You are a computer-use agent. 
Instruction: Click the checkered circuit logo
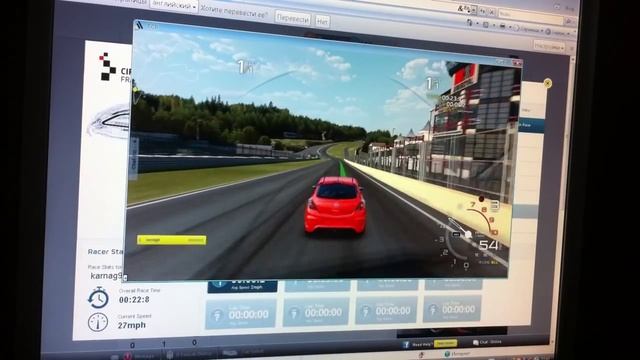tap(107, 67)
